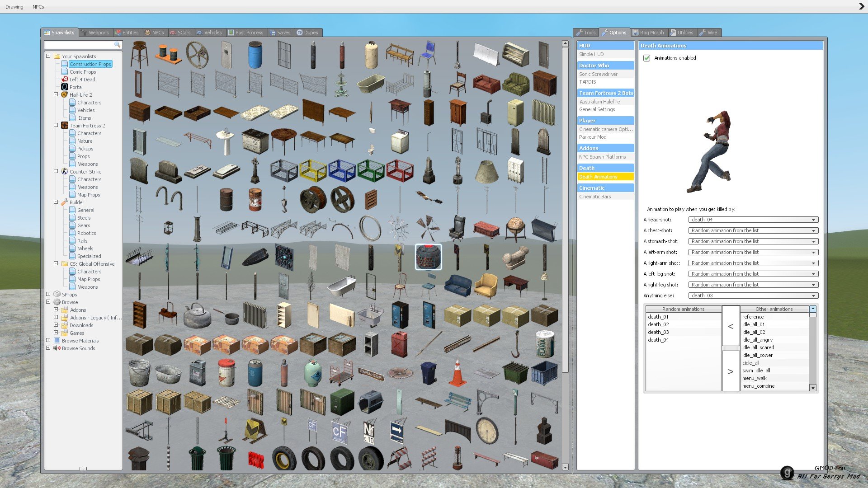
Task: Open Cinematic Bars options
Action: tap(605, 197)
